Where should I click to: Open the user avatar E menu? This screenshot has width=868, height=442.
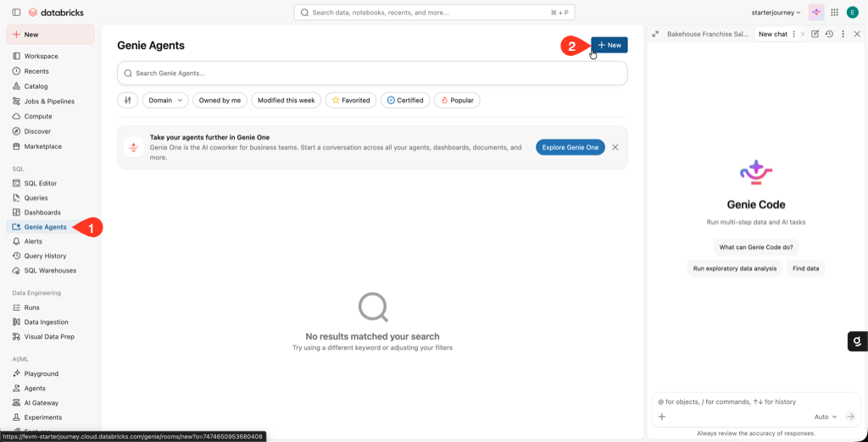click(852, 12)
